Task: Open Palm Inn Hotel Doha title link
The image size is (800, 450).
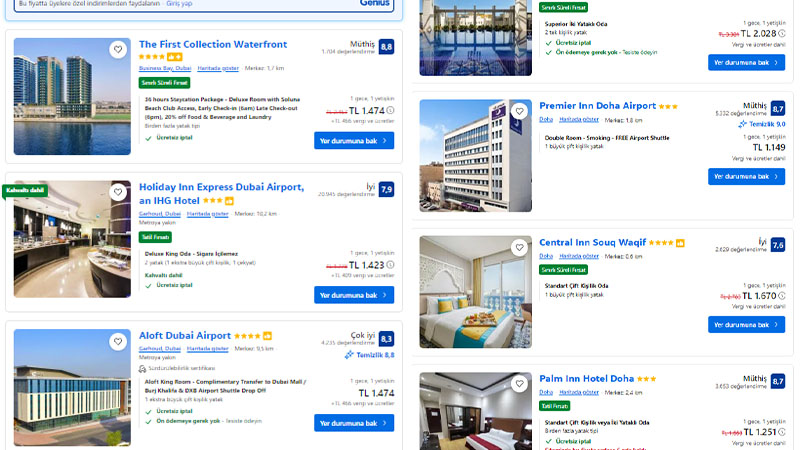Action: coord(586,379)
